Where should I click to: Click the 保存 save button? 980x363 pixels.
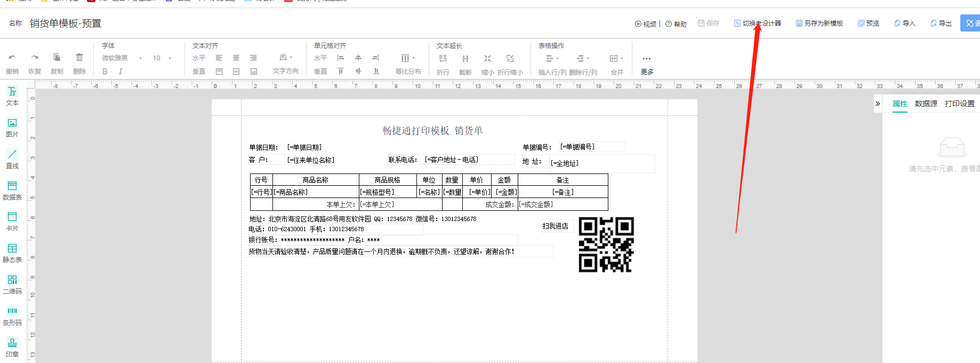tap(709, 23)
